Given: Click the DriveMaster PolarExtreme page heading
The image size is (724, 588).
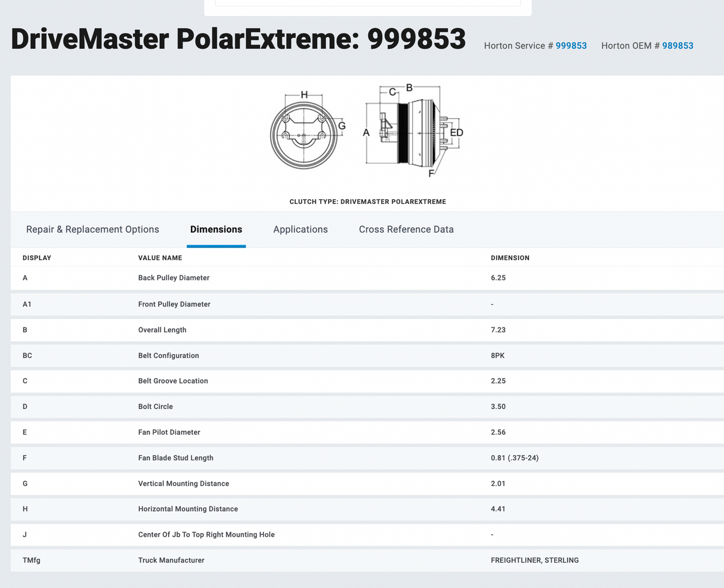Looking at the screenshot, I should [238, 39].
